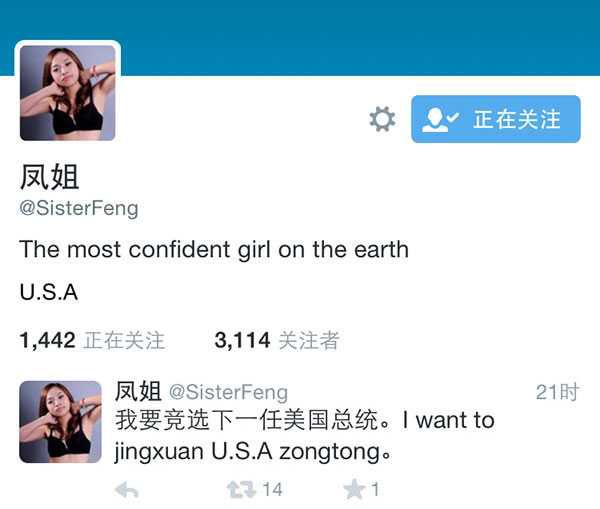Screen dimensions: 600x509
Task: Click the reply arrow under the tweet
Action: click(127, 490)
